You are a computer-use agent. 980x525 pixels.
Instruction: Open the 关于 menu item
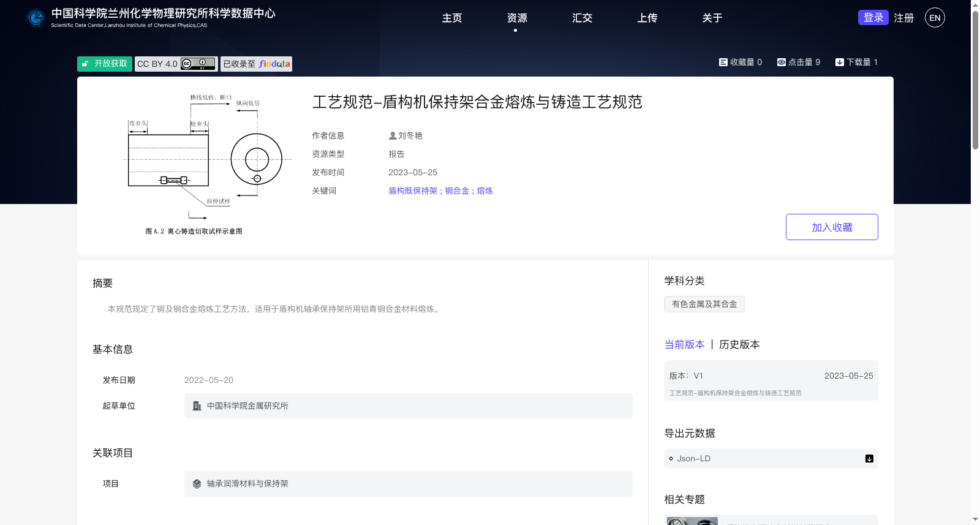712,18
